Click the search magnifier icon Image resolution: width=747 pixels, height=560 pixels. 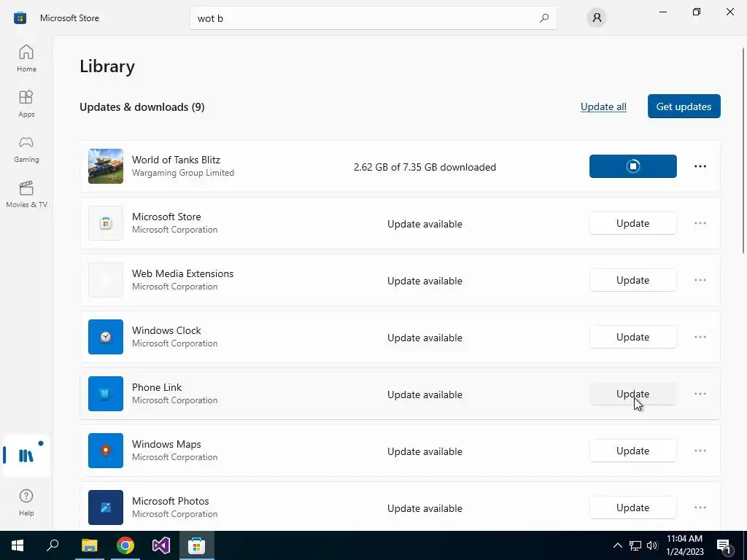[543, 18]
